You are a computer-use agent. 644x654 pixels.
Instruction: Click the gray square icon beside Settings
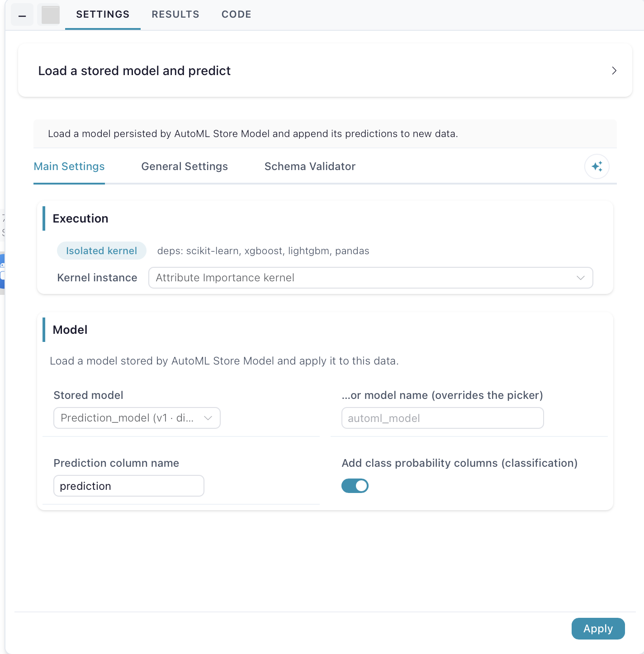point(50,15)
